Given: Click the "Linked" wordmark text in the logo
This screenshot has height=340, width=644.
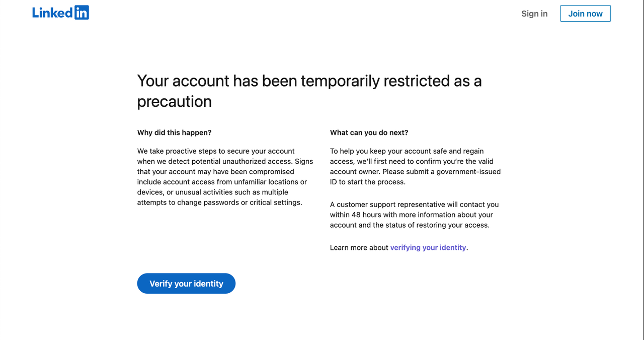Looking at the screenshot, I should [x=52, y=13].
